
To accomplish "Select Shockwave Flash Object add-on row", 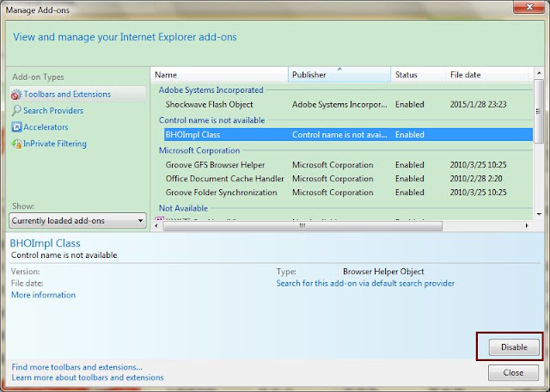I will click(348, 105).
